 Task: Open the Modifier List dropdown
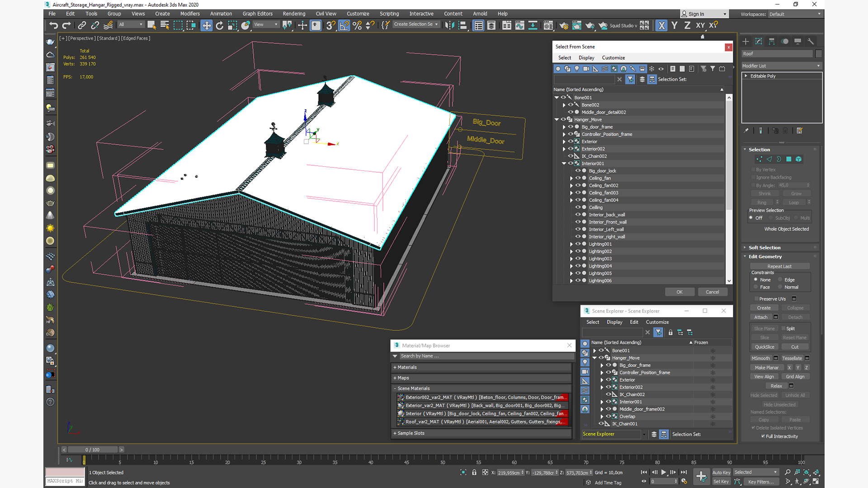pyautogui.click(x=781, y=66)
